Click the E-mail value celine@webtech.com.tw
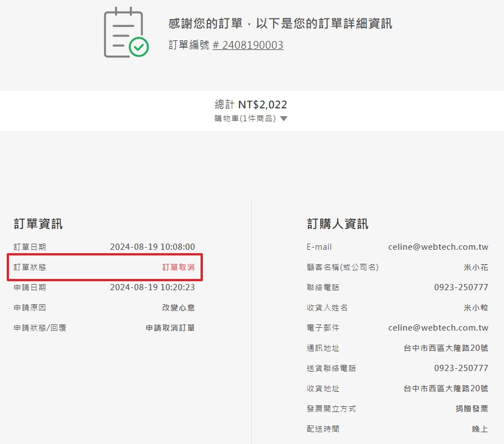 [438, 247]
